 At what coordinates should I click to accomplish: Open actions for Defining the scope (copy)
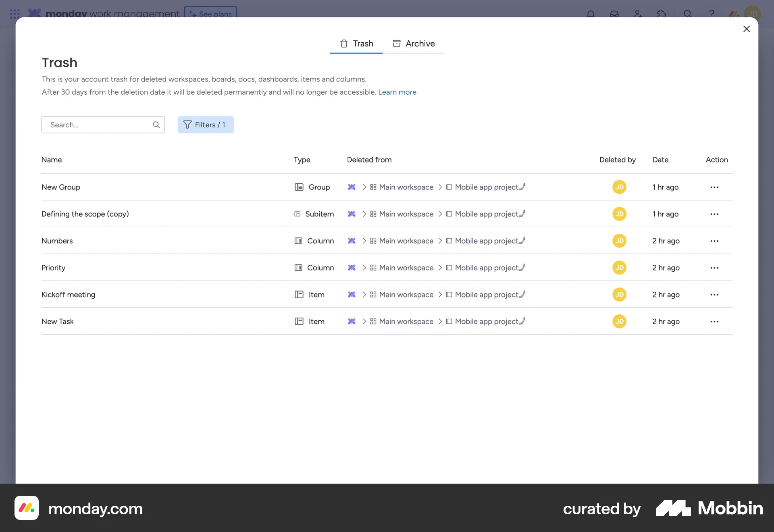[x=714, y=214]
